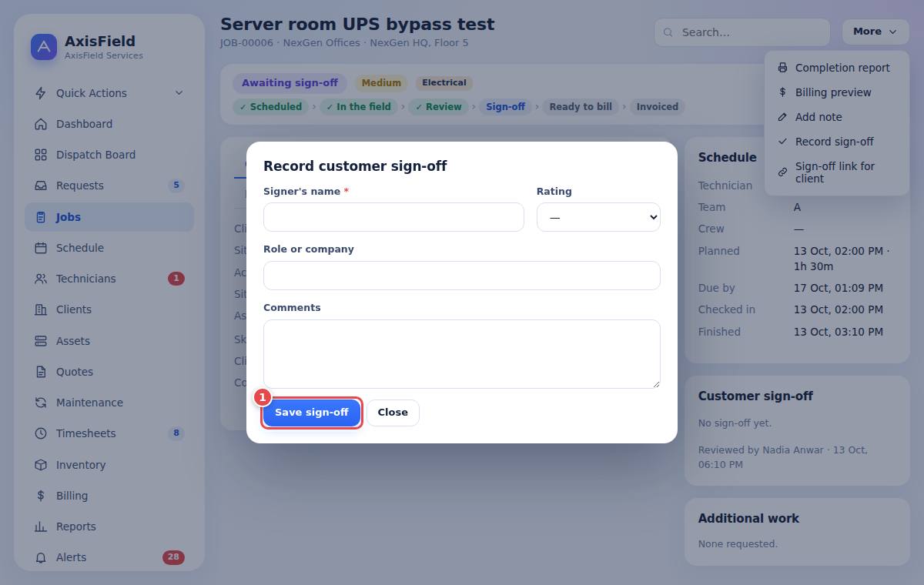Select Add note in the menu
924x585 pixels.
pos(837,117)
